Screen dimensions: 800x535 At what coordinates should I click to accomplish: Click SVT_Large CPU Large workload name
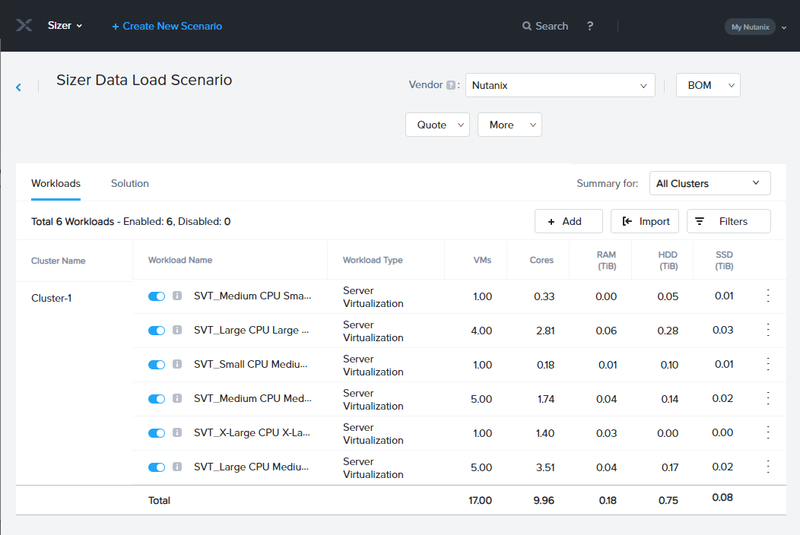251,330
